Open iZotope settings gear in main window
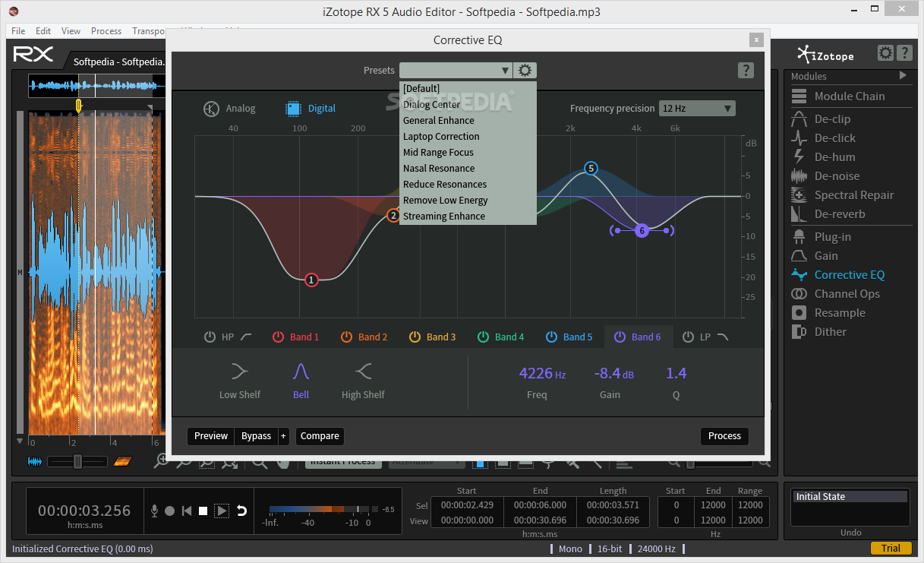 tap(885, 53)
